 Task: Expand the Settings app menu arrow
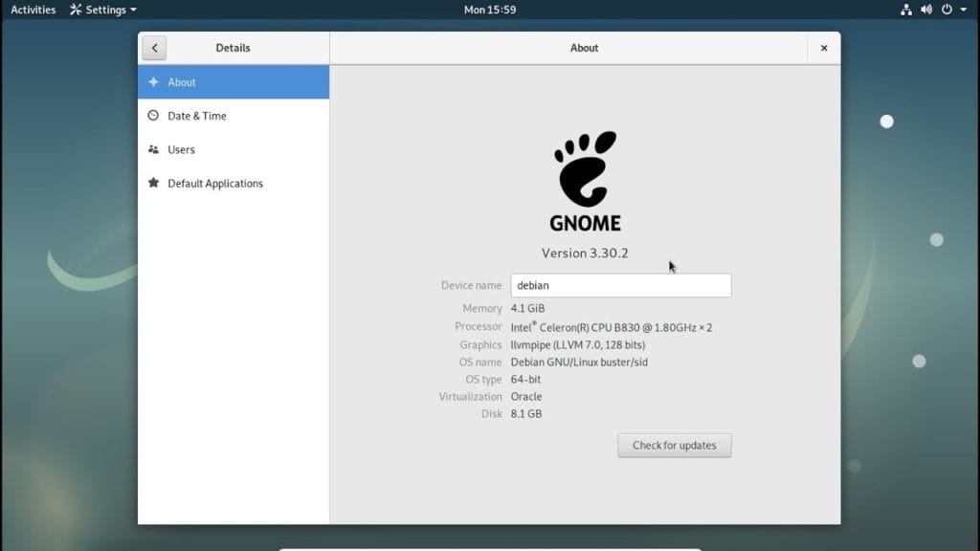pos(133,11)
